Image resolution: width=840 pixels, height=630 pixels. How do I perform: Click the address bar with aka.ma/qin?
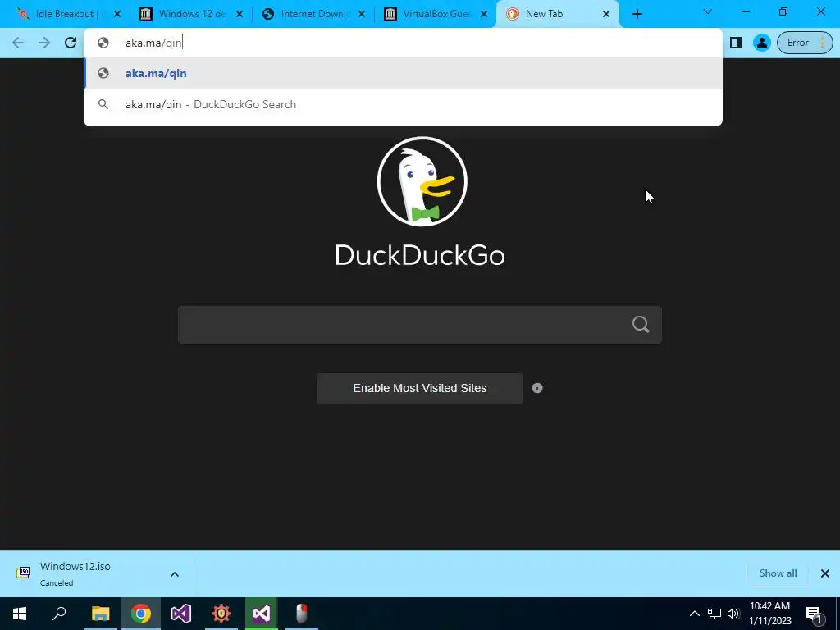(403, 43)
